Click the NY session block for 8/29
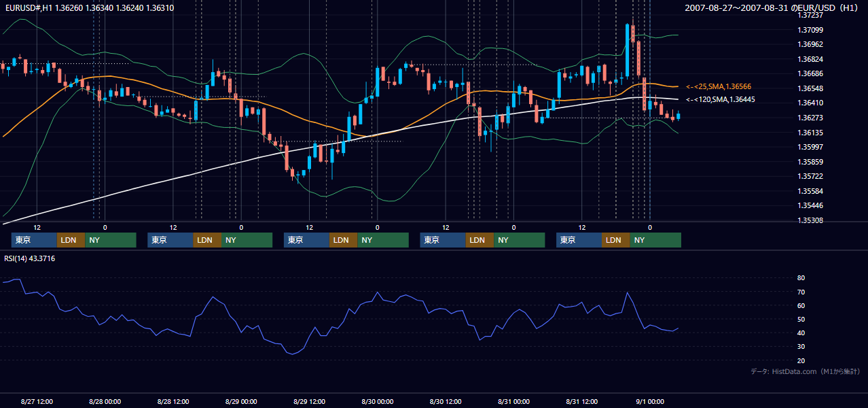This screenshot has height=408, width=868. point(383,240)
